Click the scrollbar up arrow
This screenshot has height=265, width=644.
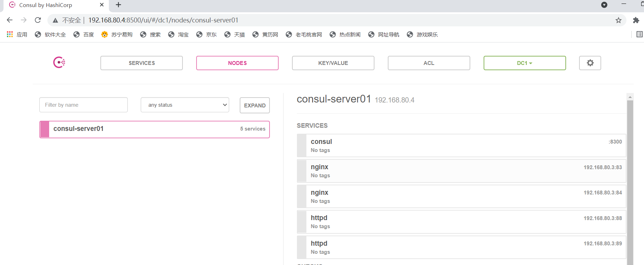[x=630, y=97]
